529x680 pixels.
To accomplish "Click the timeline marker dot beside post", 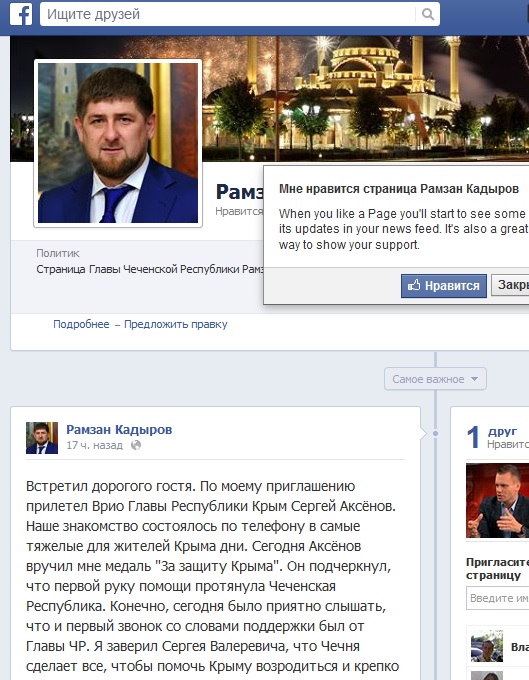I will pyautogui.click(x=435, y=433).
